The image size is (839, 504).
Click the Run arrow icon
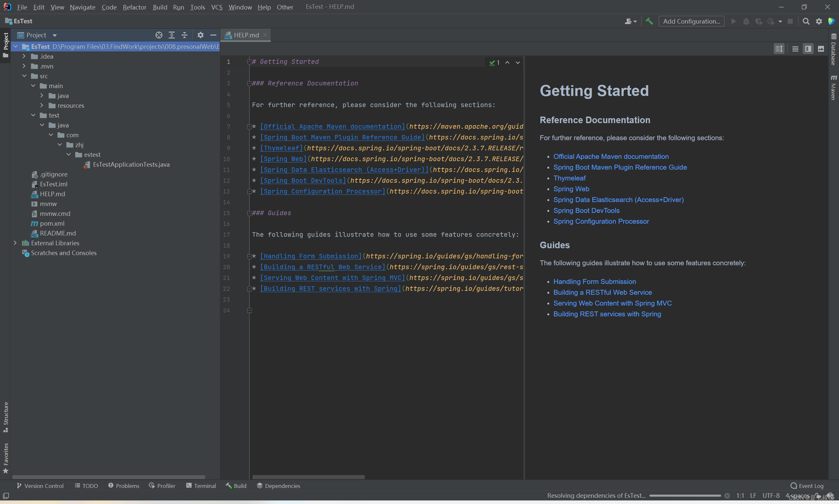click(734, 21)
